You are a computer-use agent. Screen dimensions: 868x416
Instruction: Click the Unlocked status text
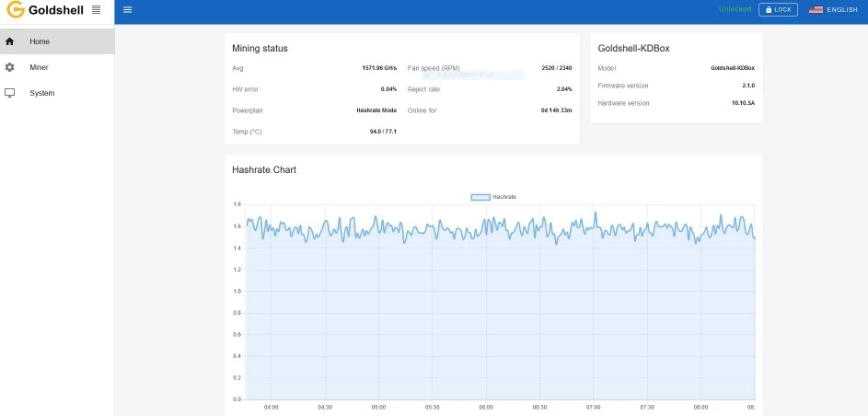[x=735, y=9]
